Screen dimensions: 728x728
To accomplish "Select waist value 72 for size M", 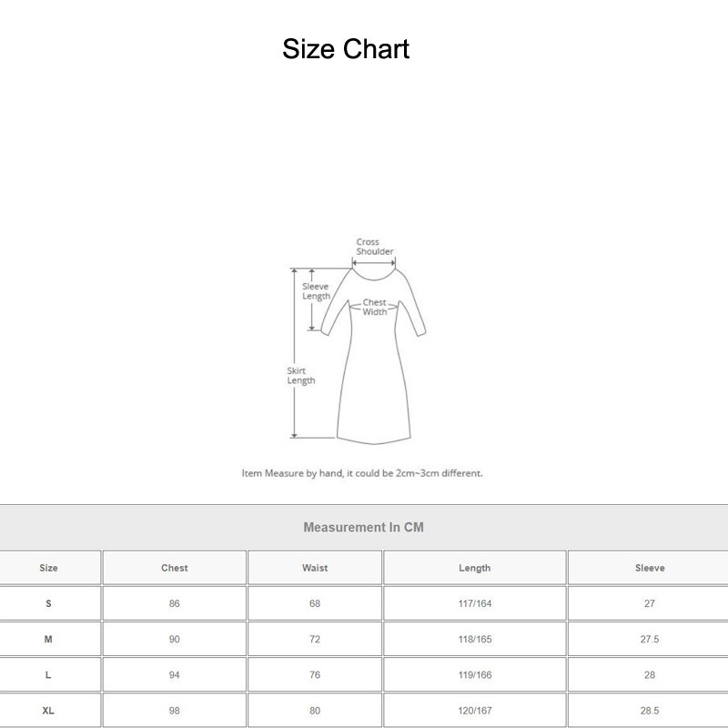I will pyautogui.click(x=313, y=638).
